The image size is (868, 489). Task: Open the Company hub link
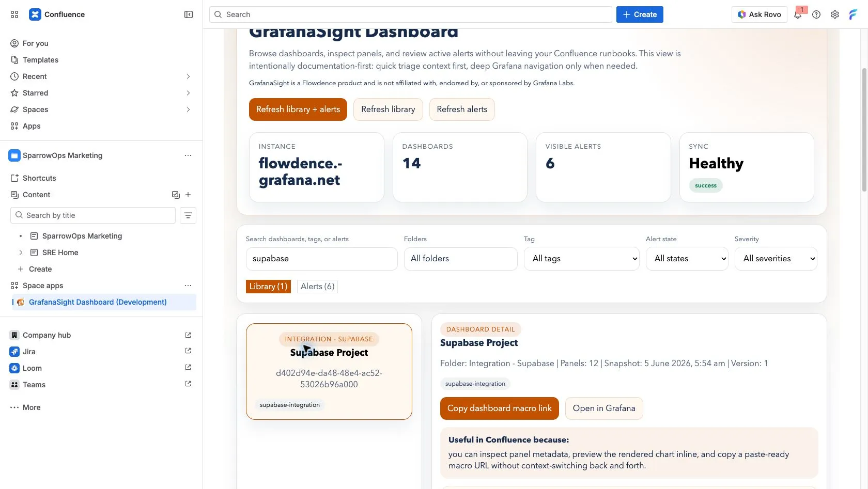[47, 335]
